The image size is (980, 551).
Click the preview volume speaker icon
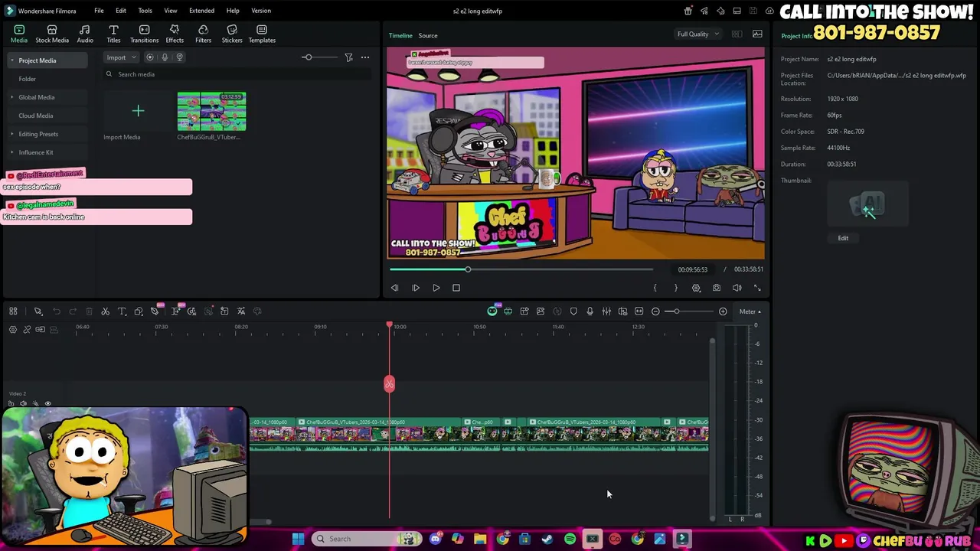[737, 288]
